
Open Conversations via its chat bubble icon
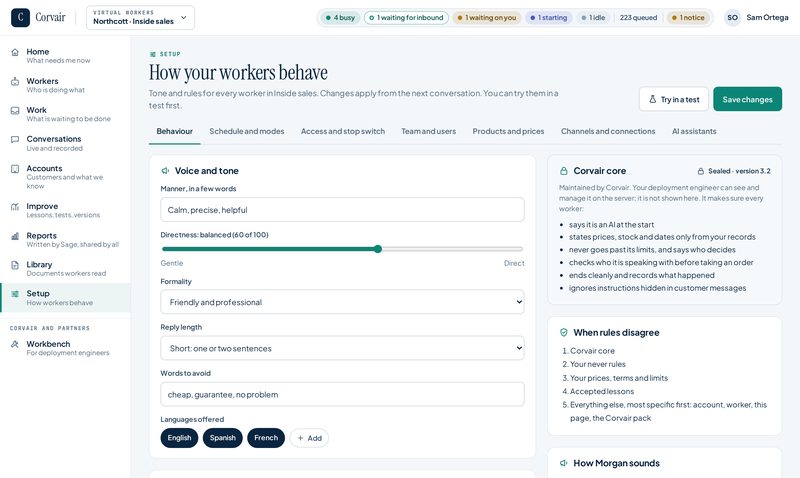click(15, 139)
